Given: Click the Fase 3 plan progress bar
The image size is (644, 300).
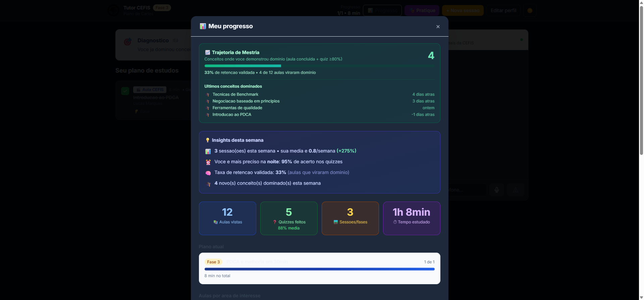Looking at the screenshot, I should pyautogui.click(x=320, y=269).
